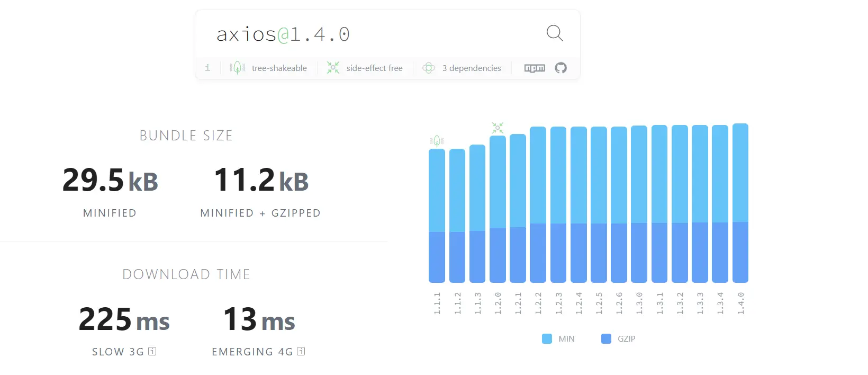Open the npm package page icon
868x375 pixels.
click(535, 68)
